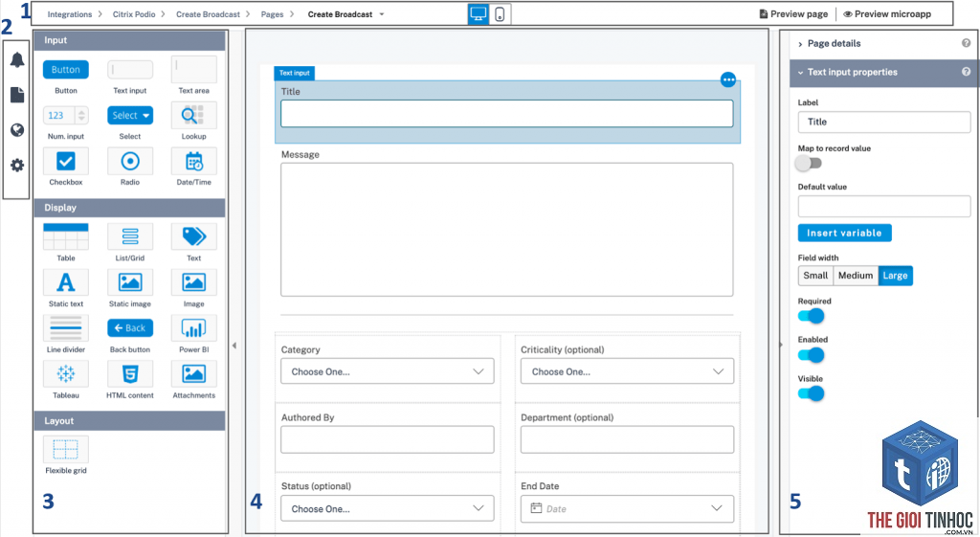
Task: Set field width to Medium
Action: [856, 276]
